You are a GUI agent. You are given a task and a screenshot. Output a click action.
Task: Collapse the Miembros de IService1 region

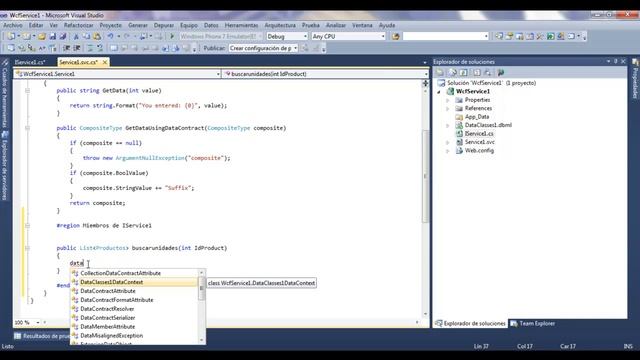click(x=27, y=225)
